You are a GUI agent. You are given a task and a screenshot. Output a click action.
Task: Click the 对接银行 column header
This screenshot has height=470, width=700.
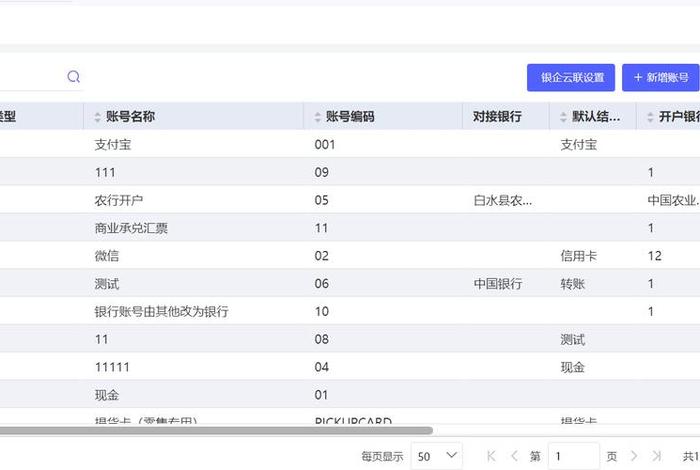[x=497, y=116]
